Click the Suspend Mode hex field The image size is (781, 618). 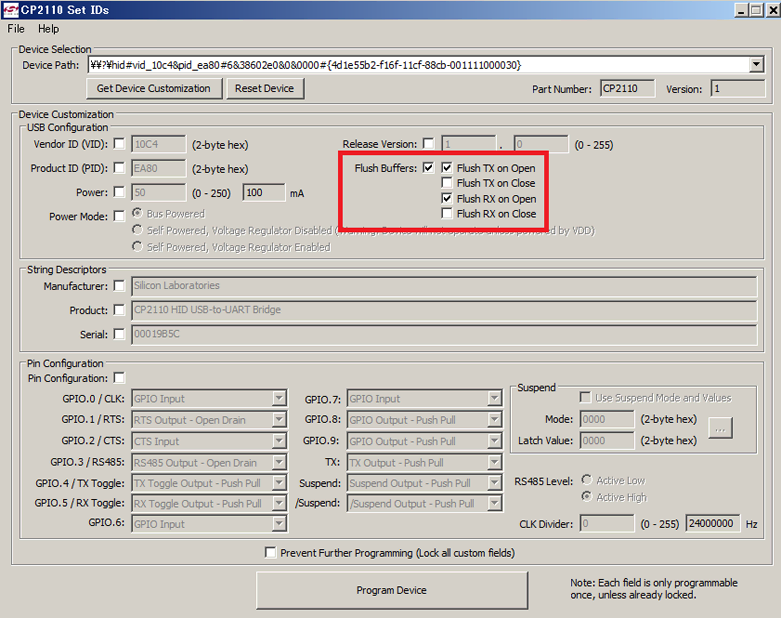(607, 419)
